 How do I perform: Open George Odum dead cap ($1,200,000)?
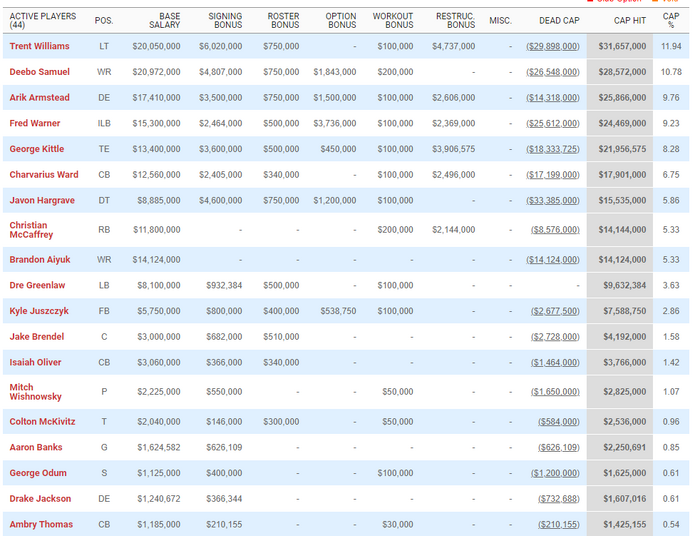555,473
